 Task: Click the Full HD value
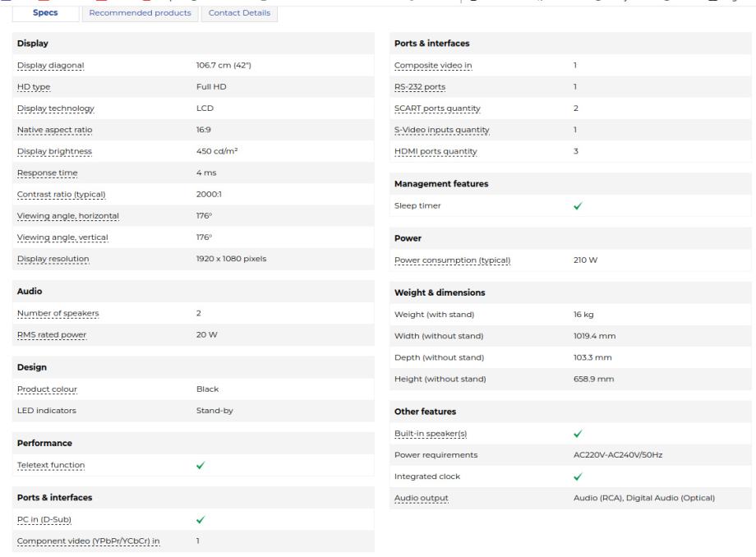coord(211,87)
